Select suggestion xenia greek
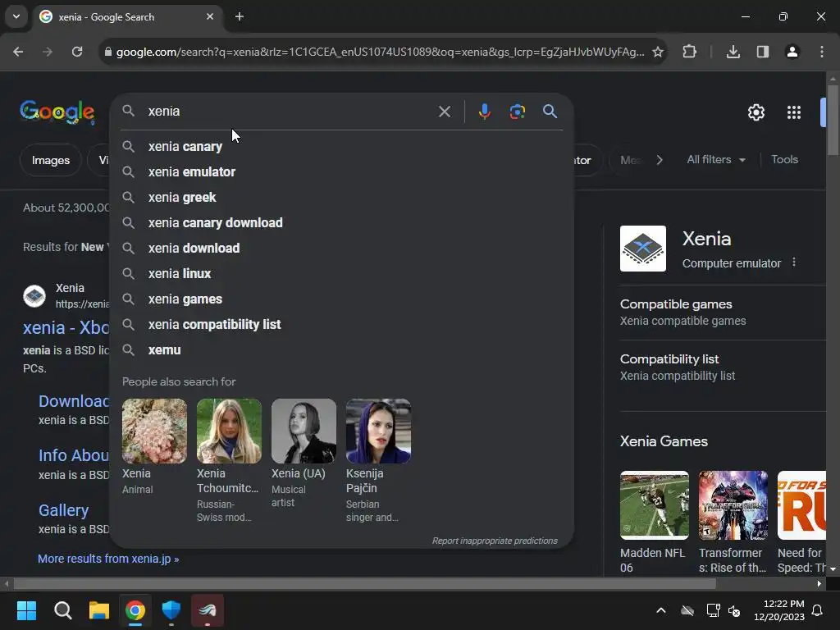 pyautogui.click(x=342, y=197)
